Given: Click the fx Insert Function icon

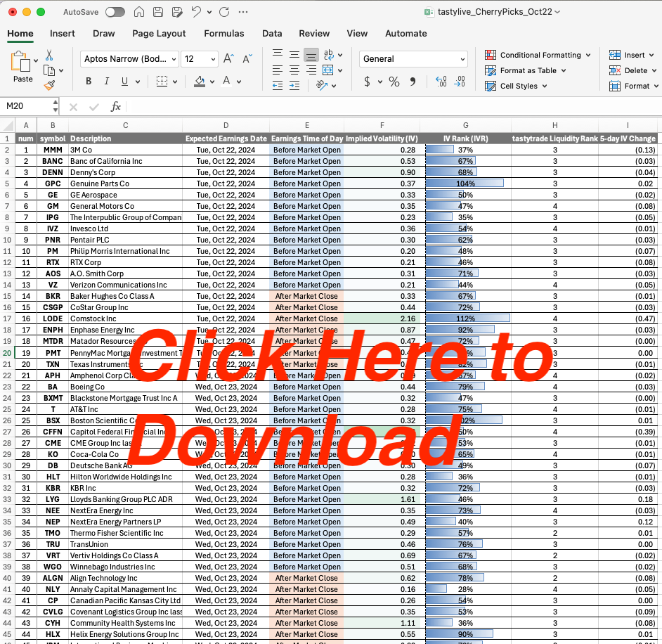Looking at the screenshot, I should pyautogui.click(x=116, y=106).
